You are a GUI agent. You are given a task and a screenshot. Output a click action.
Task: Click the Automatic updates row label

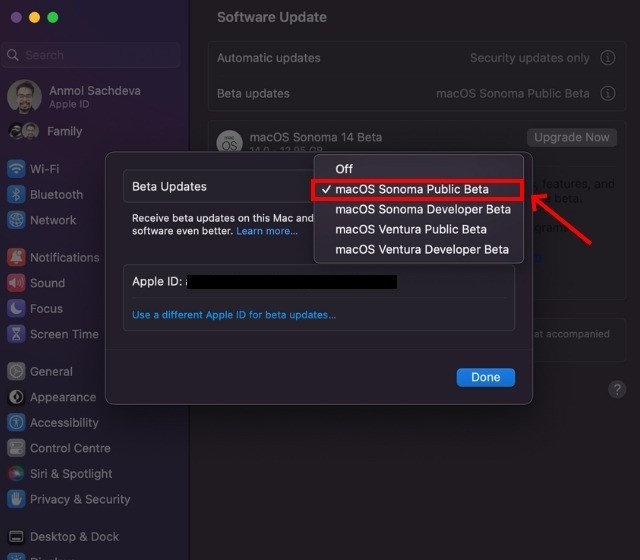pos(269,58)
